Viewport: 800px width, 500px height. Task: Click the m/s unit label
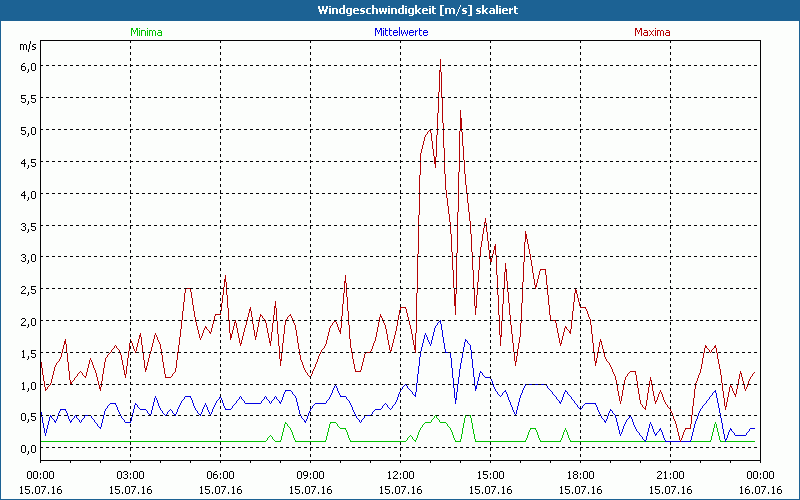tap(26, 46)
